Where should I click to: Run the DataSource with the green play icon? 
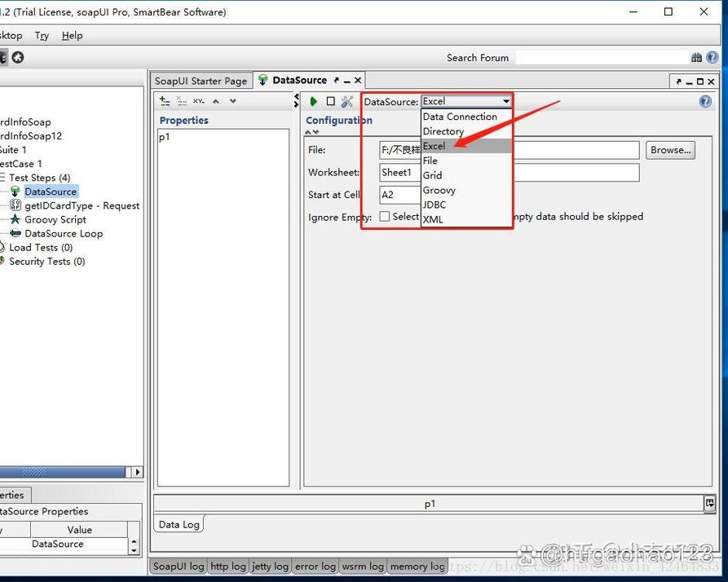pyautogui.click(x=313, y=101)
